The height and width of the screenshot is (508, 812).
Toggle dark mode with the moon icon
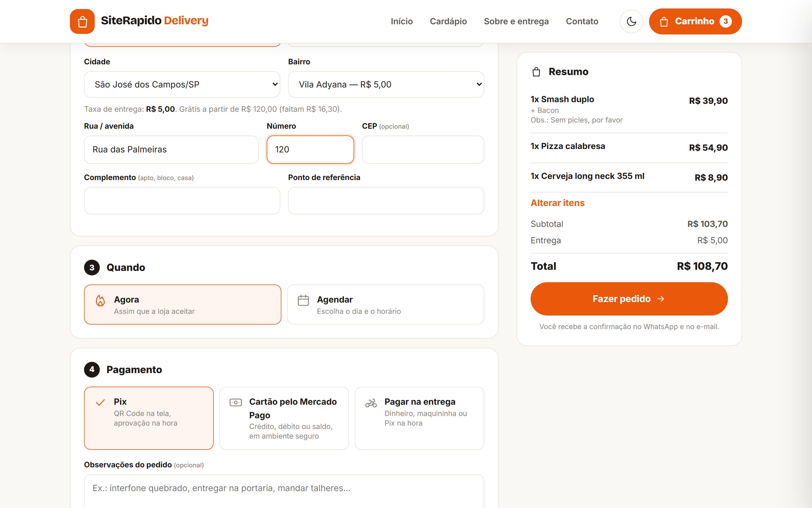point(631,21)
